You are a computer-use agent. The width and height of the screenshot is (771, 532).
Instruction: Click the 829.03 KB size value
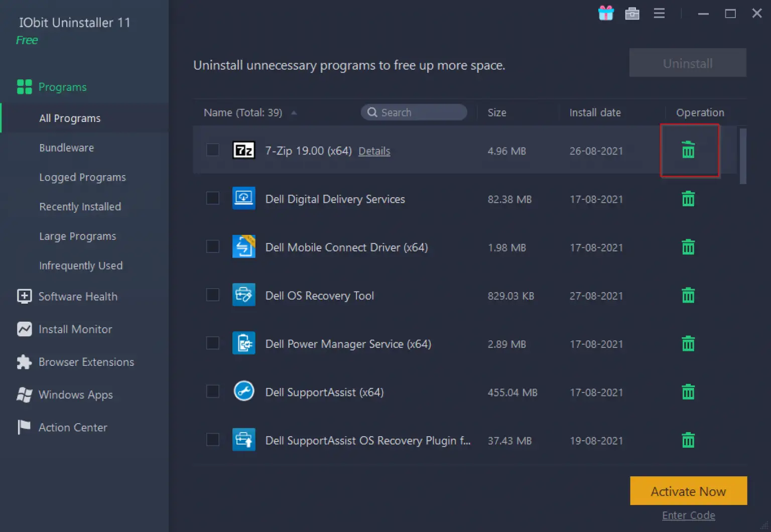(x=511, y=296)
